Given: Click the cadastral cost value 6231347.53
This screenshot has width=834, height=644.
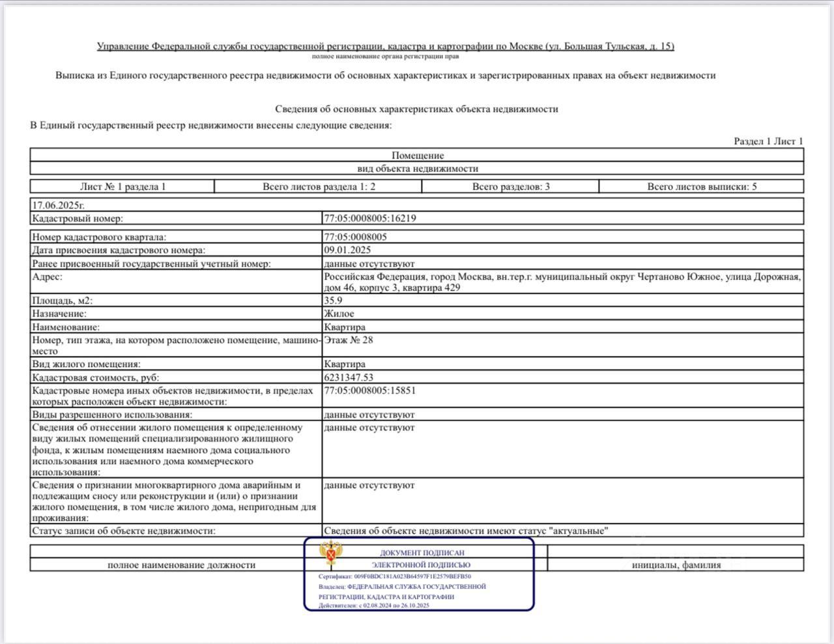Looking at the screenshot, I should point(349,377).
